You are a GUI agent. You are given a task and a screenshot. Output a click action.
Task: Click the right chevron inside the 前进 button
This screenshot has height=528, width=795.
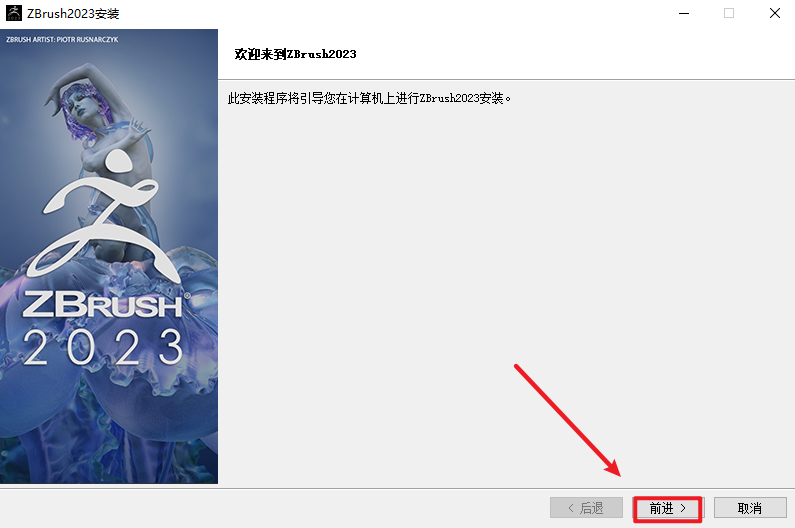click(683, 508)
